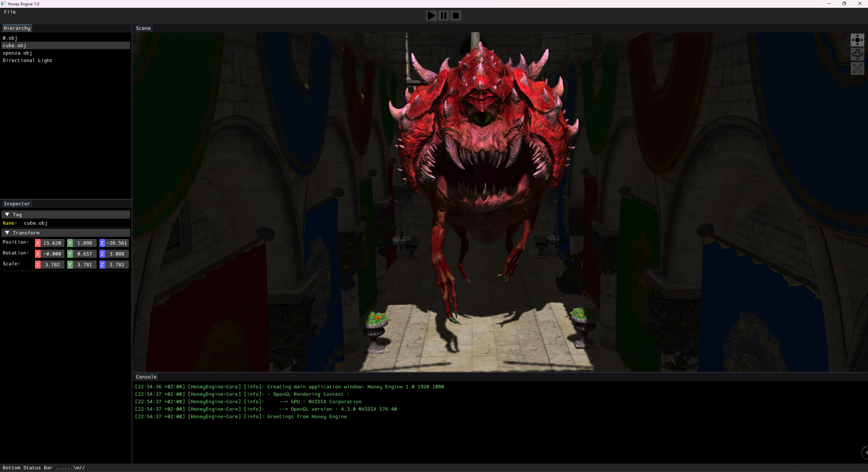Click Position Z value -28.561
The image size is (868, 472).
[x=117, y=243]
